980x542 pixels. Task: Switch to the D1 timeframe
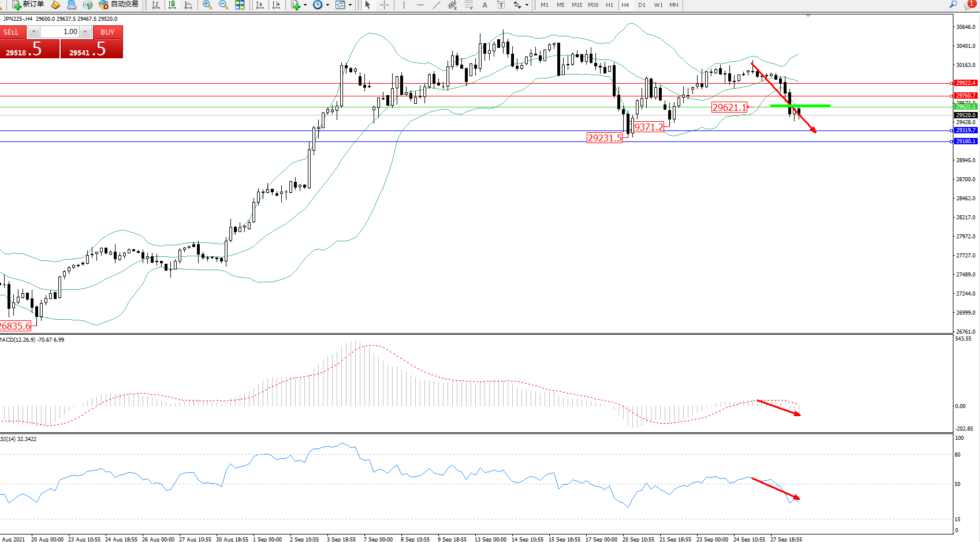[642, 5]
